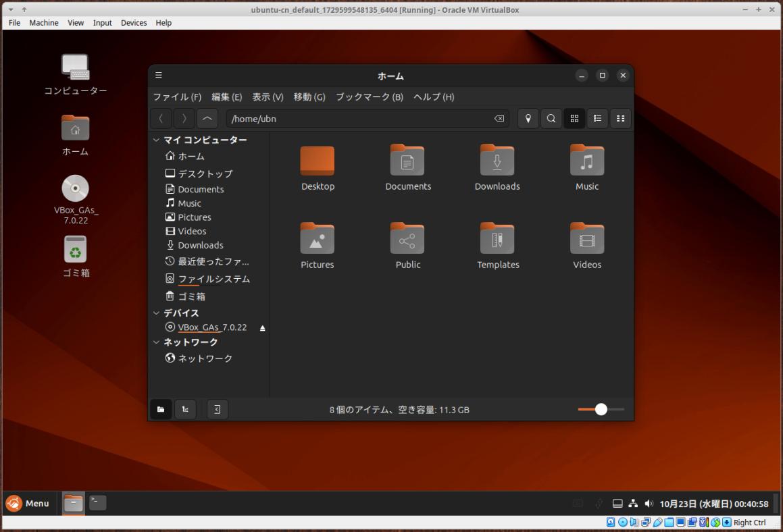Click the status bar item count text
The width and height of the screenshot is (783, 532).
[399, 410]
